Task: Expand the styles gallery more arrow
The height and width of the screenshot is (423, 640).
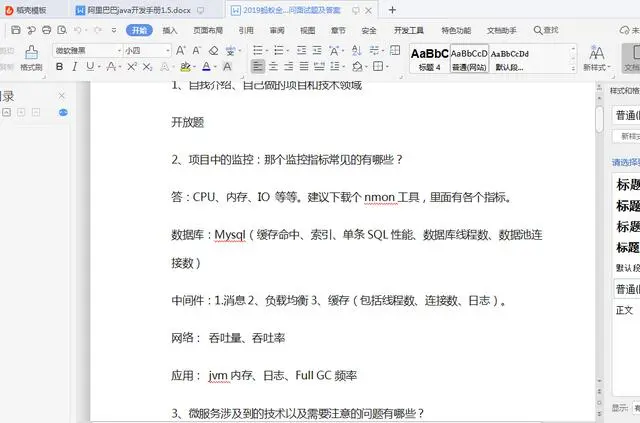Action: point(573,68)
